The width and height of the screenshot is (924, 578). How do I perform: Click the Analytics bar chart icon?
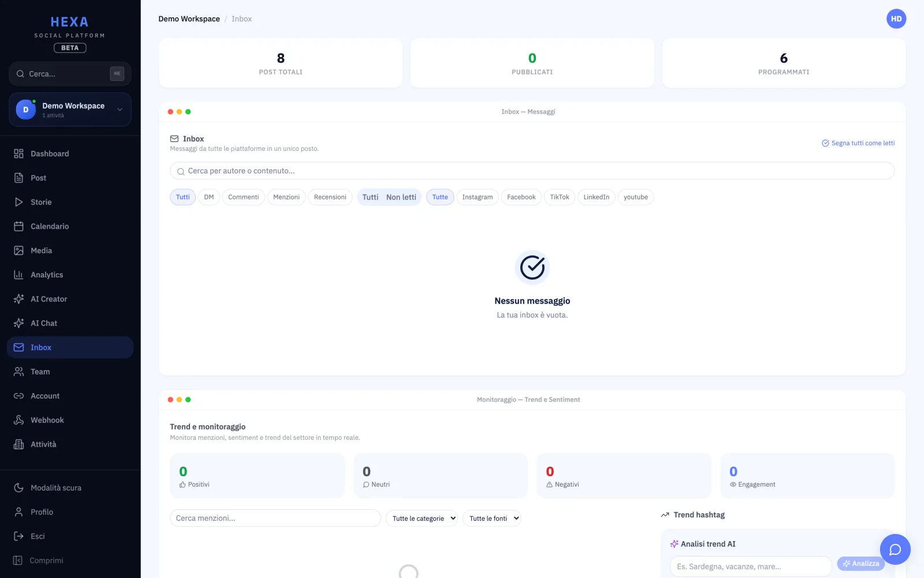18,275
